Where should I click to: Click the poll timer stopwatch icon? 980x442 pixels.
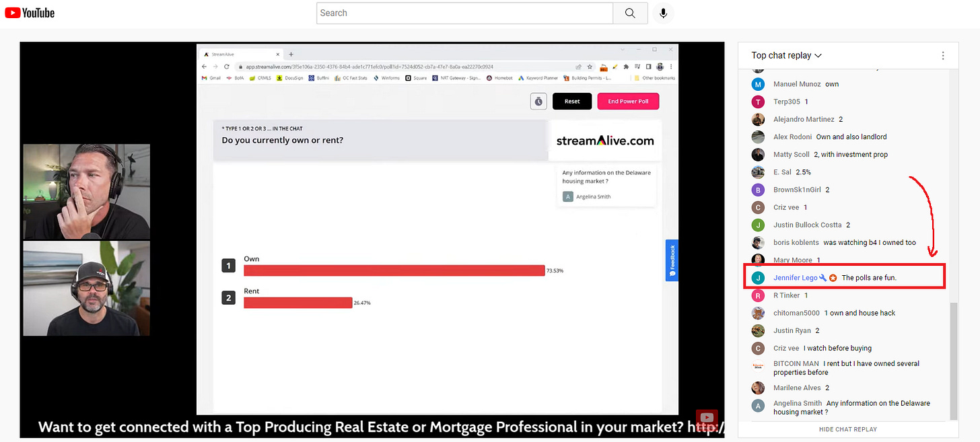538,102
